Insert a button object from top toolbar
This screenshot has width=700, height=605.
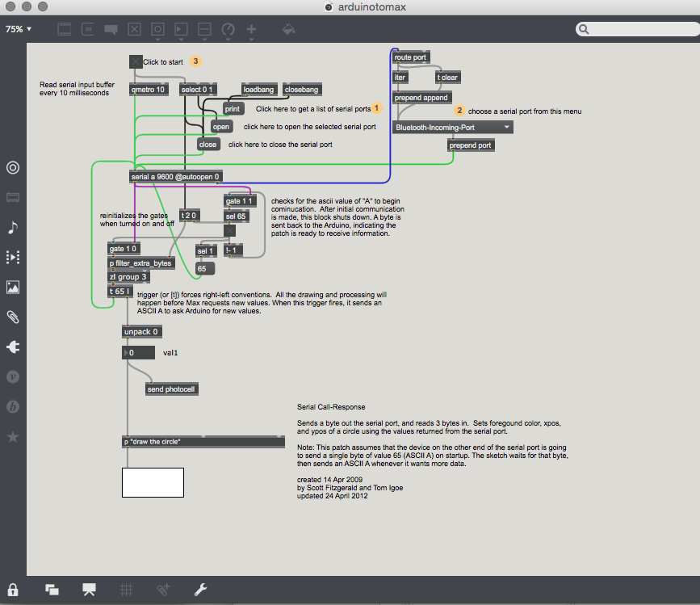coord(157,29)
